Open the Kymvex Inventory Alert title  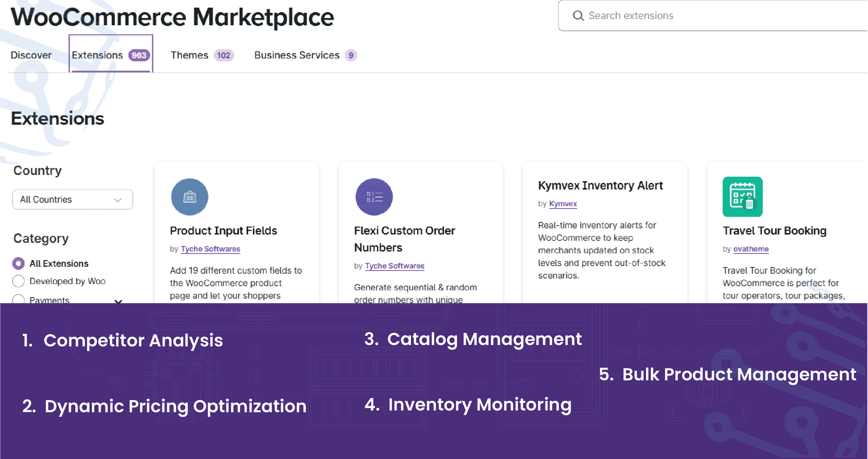[x=600, y=186]
